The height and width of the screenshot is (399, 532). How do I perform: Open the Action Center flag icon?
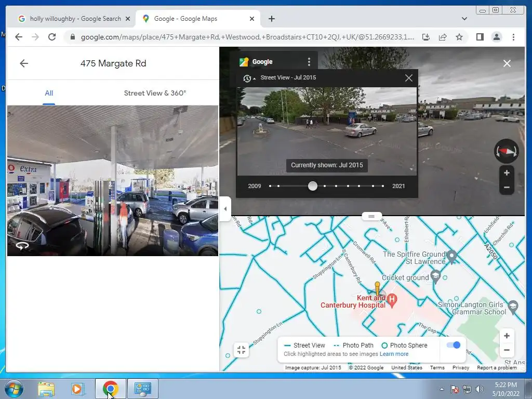454,389
